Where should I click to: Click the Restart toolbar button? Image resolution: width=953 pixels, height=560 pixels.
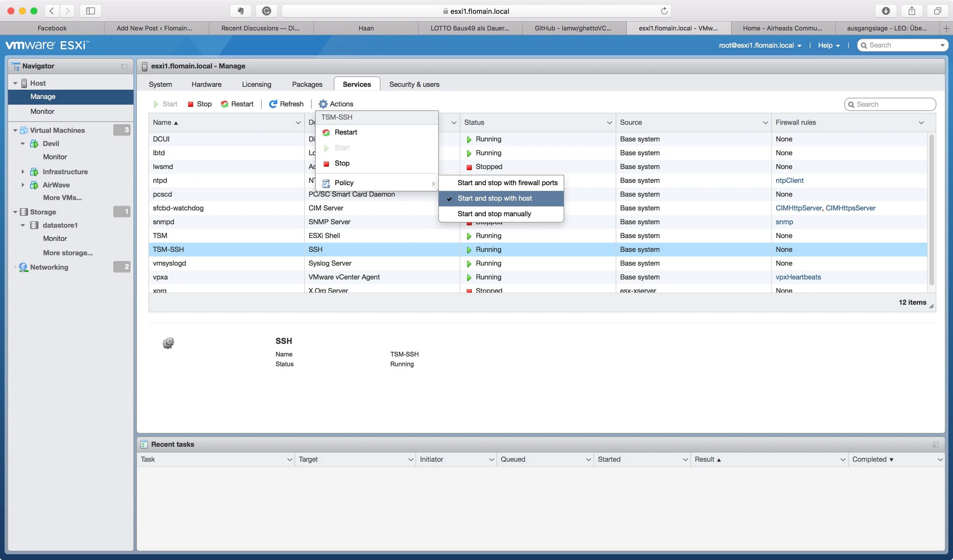237,104
